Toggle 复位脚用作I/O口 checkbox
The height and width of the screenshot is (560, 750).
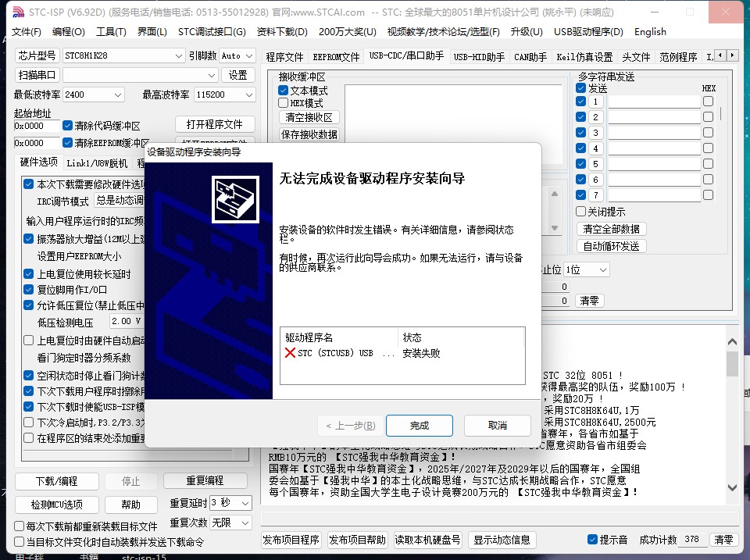(29, 289)
